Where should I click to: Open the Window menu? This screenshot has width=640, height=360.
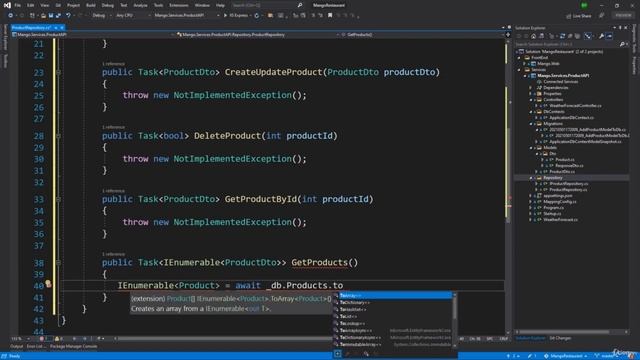coord(202,5)
